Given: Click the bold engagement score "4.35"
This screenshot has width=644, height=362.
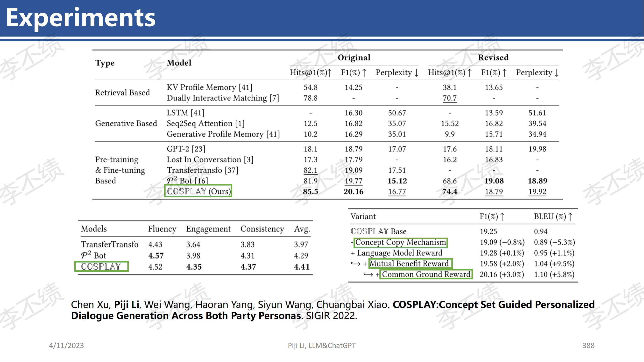Looking at the screenshot, I should [194, 267].
